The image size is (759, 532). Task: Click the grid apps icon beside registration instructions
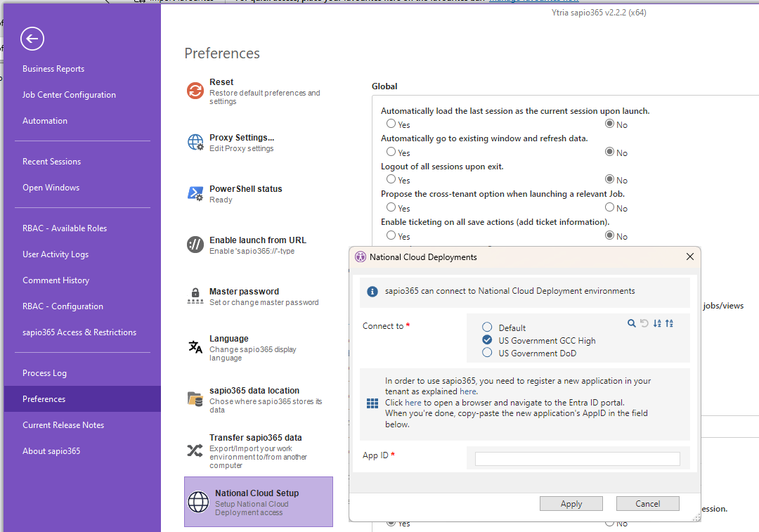[x=372, y=403]
